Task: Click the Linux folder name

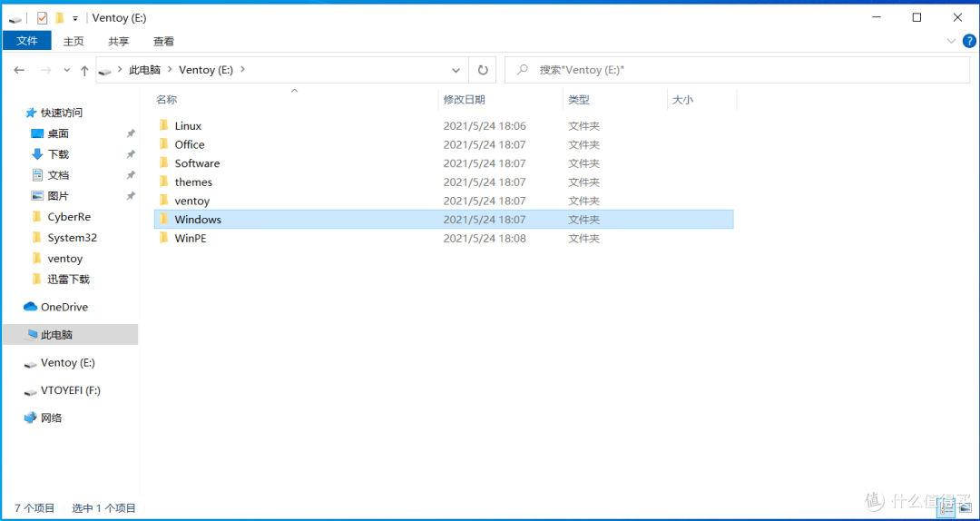Action: (188, 126)
